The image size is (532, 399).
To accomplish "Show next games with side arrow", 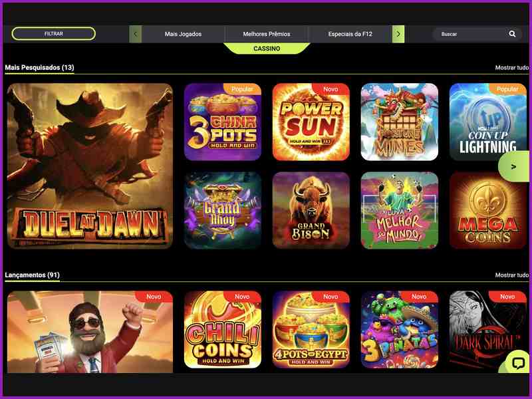I will 513,167.
